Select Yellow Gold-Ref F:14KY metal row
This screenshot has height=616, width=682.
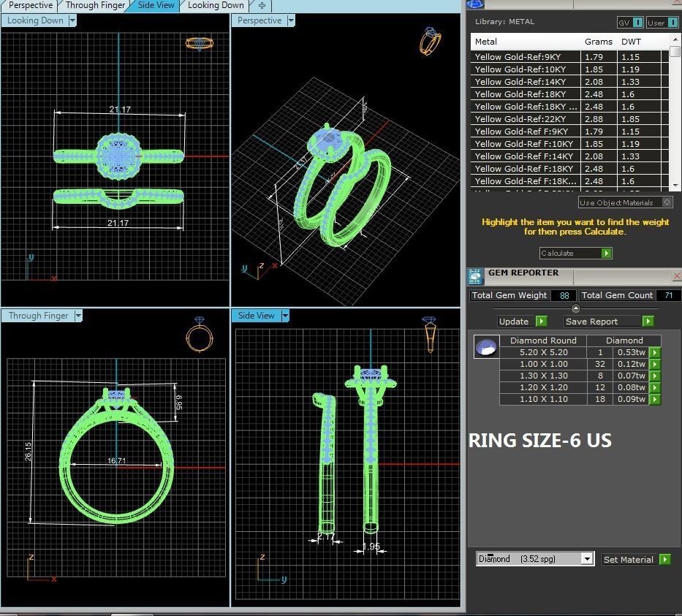tap(569, 156)
